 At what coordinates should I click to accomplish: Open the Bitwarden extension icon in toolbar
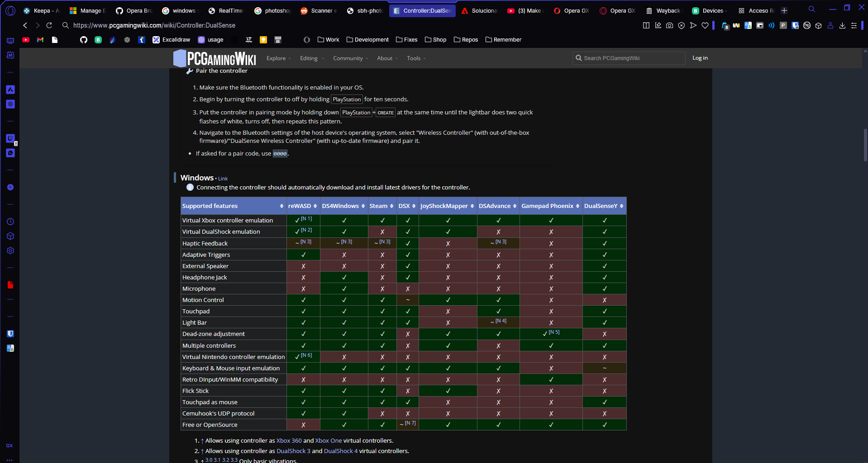(795, 25)
